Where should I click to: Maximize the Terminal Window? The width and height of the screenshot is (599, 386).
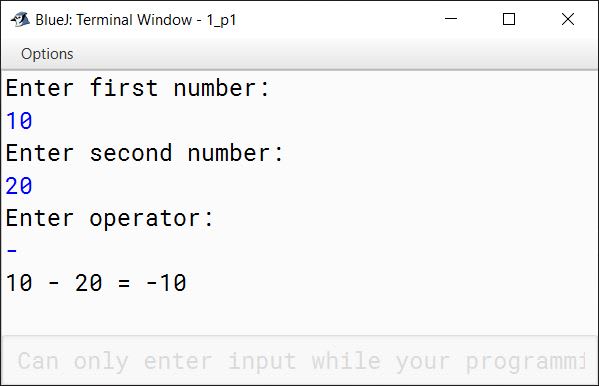coord(509,19)
